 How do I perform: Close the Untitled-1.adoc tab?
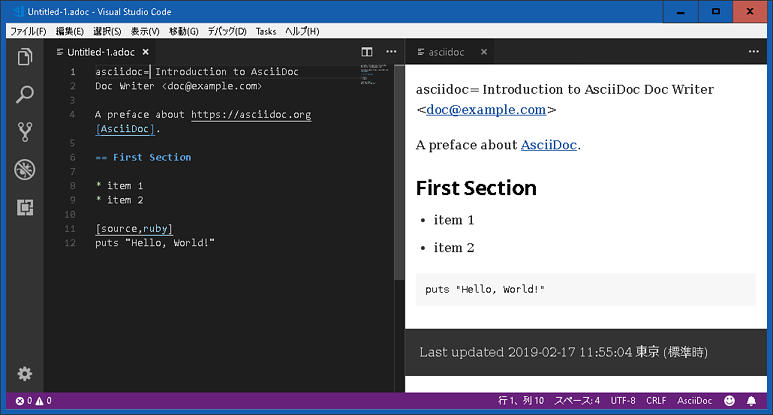coord(145,52)
